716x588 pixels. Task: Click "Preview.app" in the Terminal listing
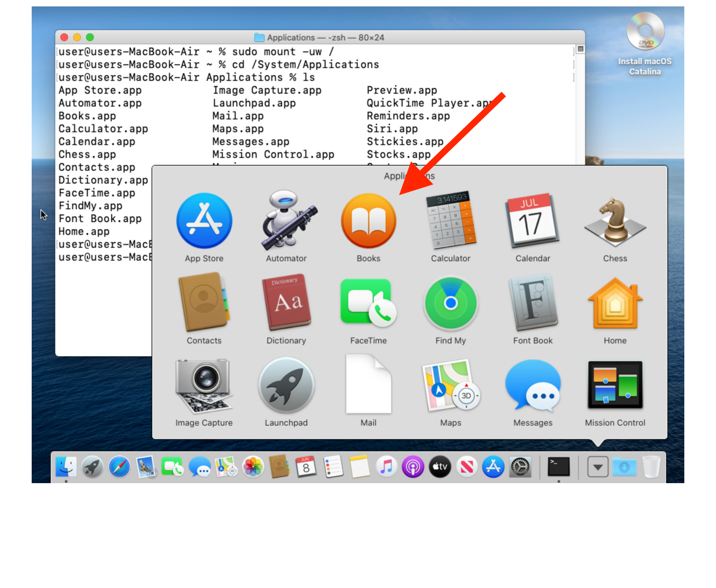point(402,90)
